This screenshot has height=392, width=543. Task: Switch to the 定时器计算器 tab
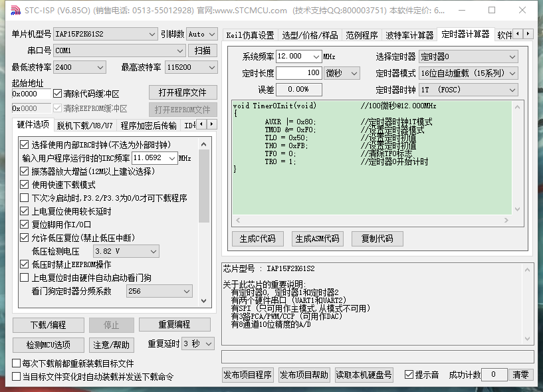(x=465, y=34)
